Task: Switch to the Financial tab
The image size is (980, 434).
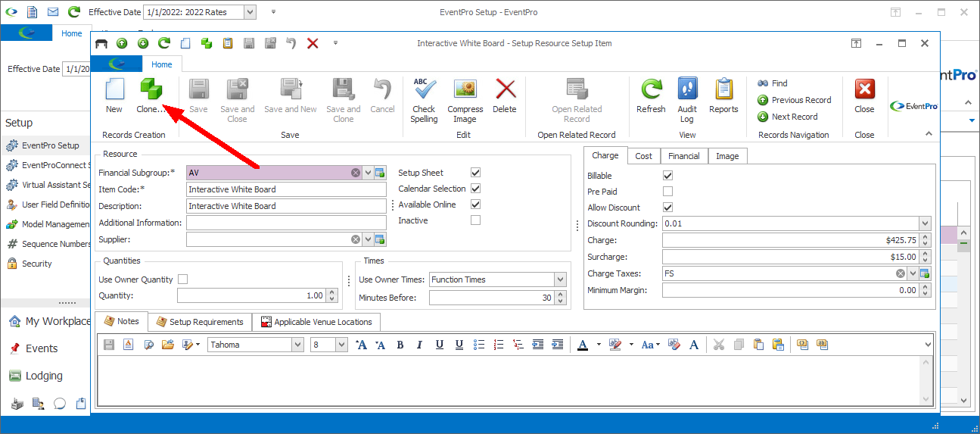Action: tap(684, 156)
